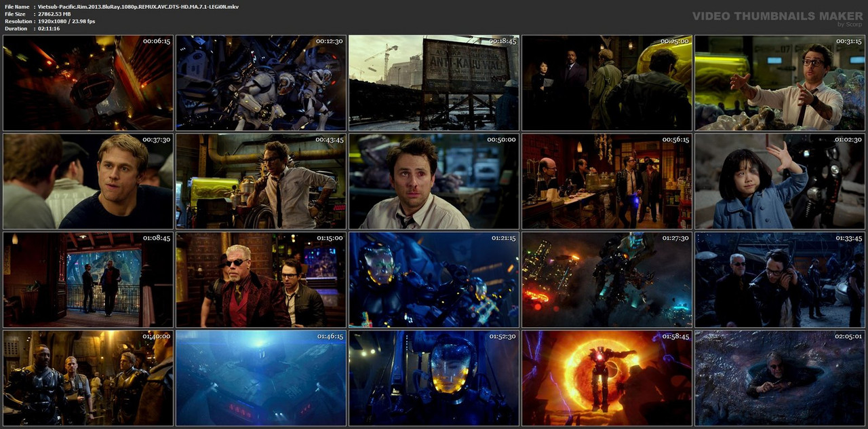
Task: Click the thumbnail stamped 01:21:15
Action: [434, 280]
